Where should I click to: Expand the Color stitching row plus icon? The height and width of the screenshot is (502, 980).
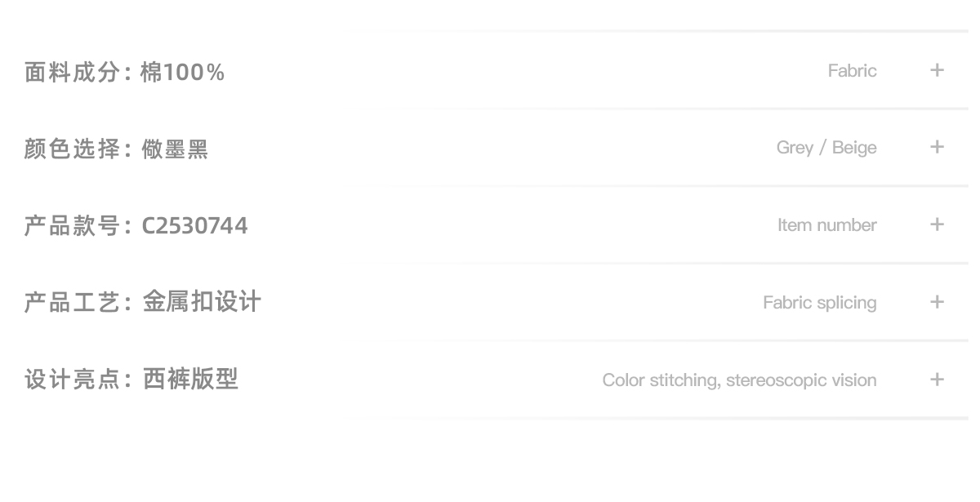(937, 380)
